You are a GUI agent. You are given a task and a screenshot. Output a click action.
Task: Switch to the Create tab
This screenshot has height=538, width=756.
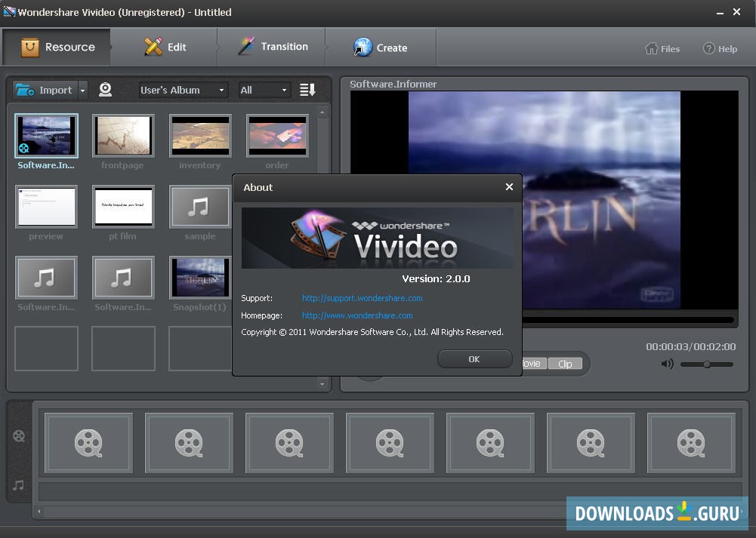pos(381,47)
